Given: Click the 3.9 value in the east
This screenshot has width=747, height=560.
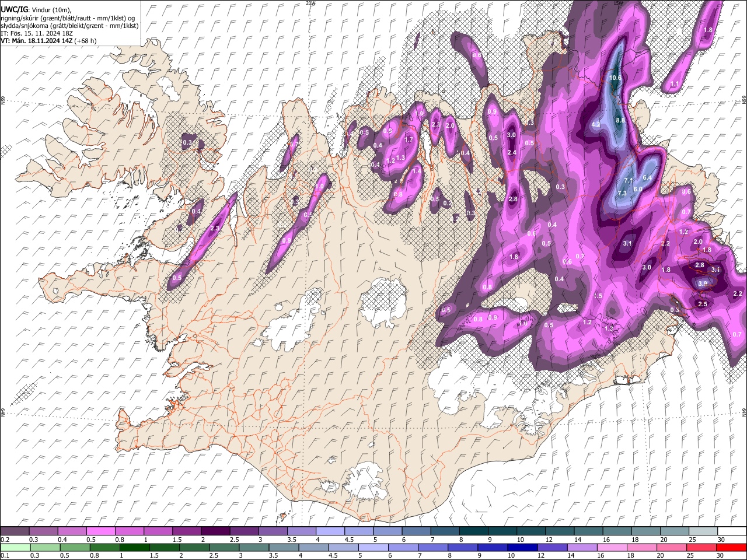Looking at the screenshot, I should coord(703,283).
